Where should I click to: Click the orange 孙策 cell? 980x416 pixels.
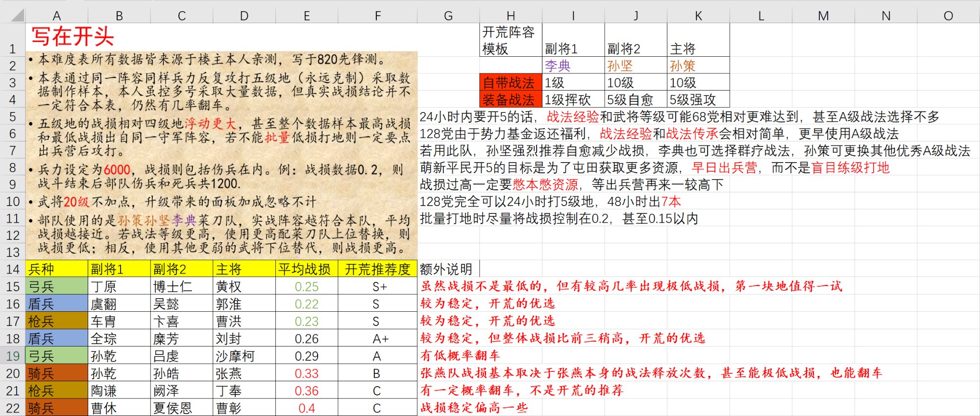click(x=698, y=66)
